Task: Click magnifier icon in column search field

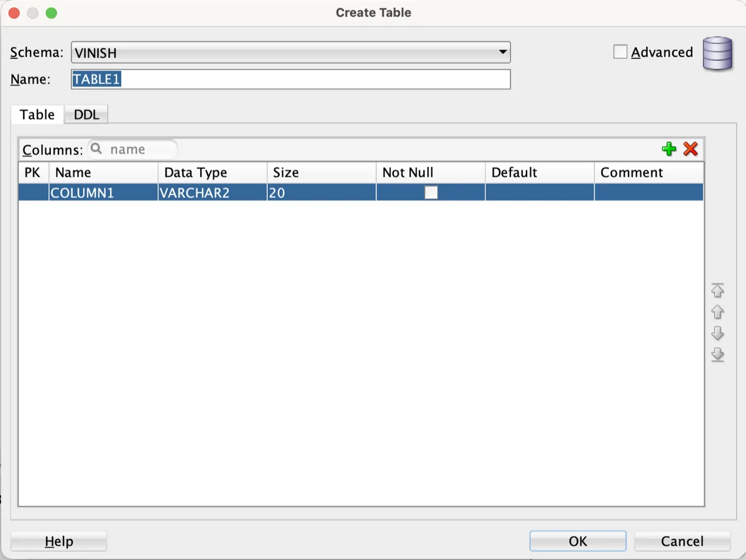Action: (x=96, y=149)
